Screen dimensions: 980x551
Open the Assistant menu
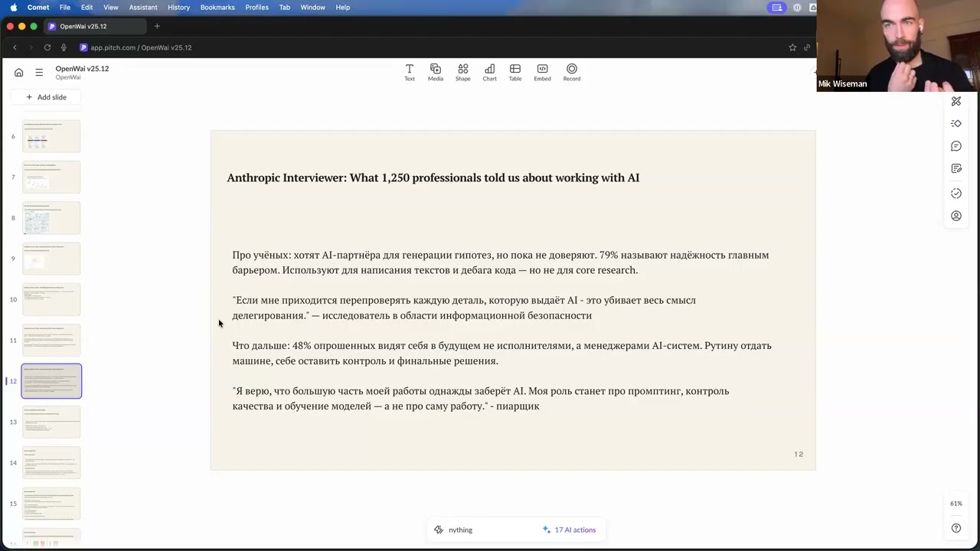click(143, 8)
